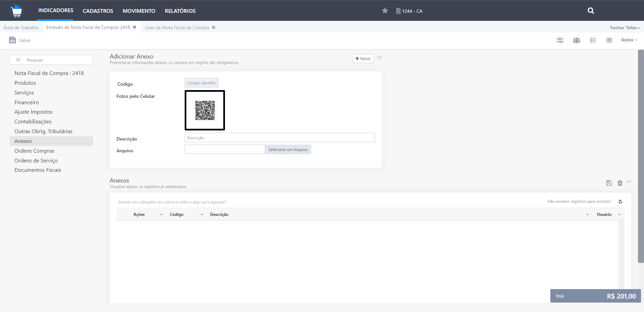The width and height of the screenshot is (644, 312).
Task: Click the Descrição column header
Action: click(x=219, y=214)
